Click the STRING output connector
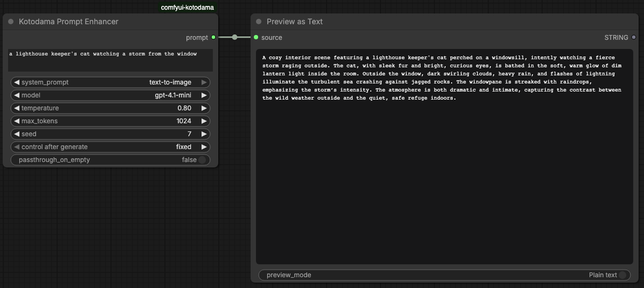This screenshot has height=288, width=644. point(634,37)
